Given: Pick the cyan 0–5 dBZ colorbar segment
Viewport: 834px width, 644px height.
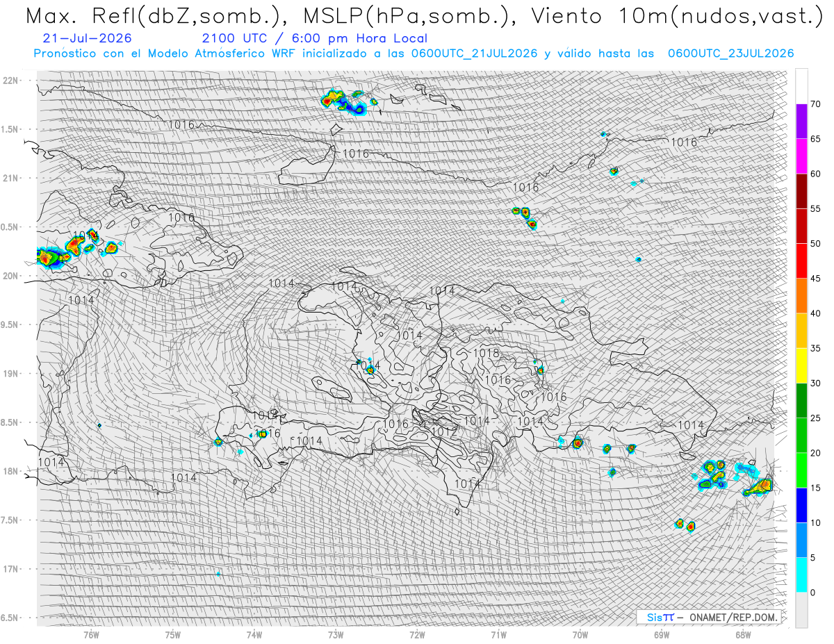Looking at the screenshot, I should [801, 575].
